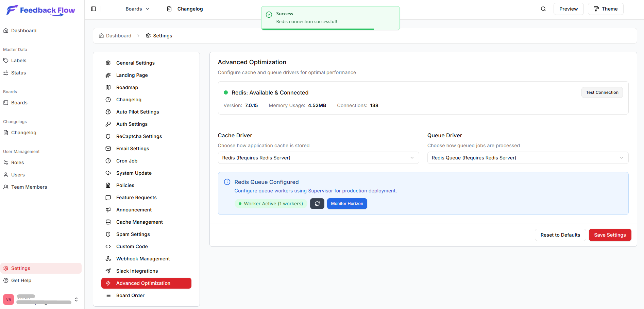Expand the user account switcher chevron
The width and height of the screenshot is (644, 309).
coord(76,299)
